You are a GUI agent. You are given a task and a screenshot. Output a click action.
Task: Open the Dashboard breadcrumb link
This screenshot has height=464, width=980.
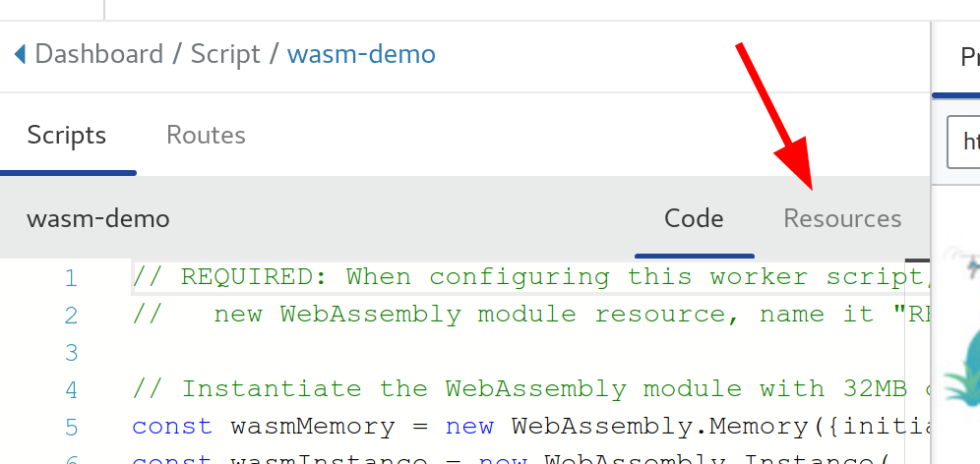point(99,53)
